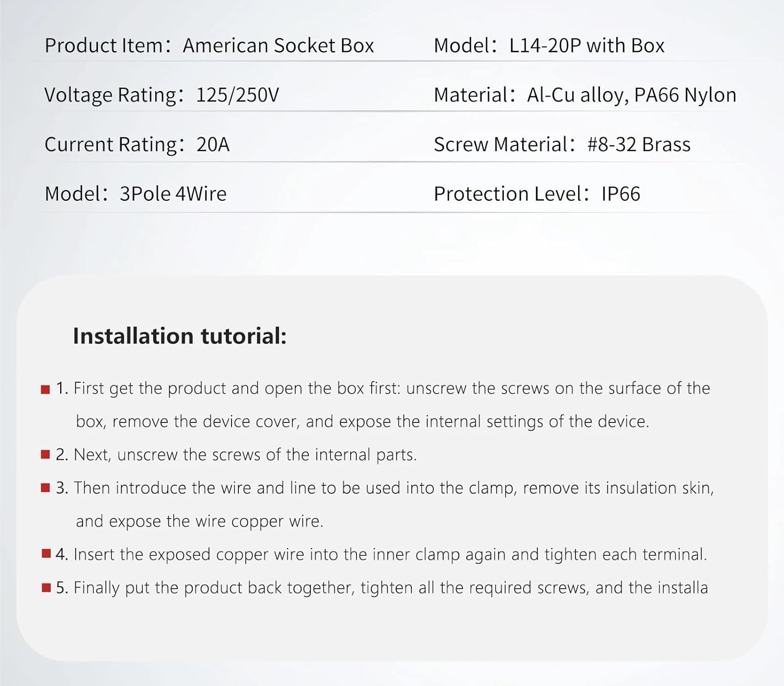Click the red bullet beside step 1

click(45, 389)
